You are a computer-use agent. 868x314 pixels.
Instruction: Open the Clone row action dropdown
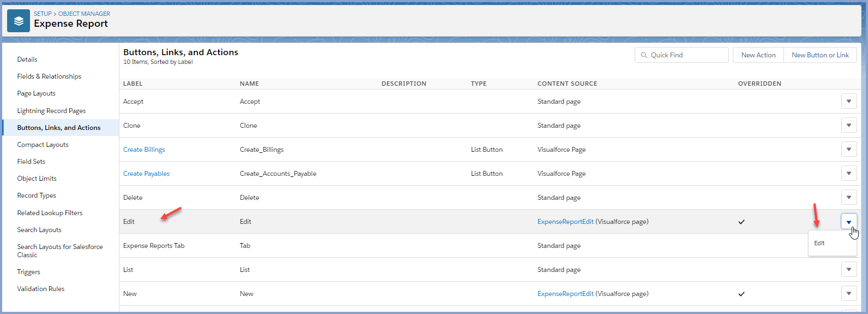[x=849, y=126]
